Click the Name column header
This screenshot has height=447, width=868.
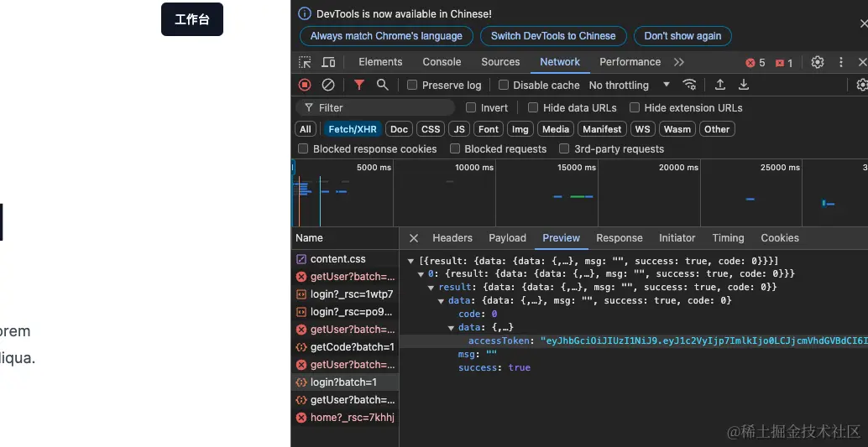pyautogui.click(x=345, y=238)
